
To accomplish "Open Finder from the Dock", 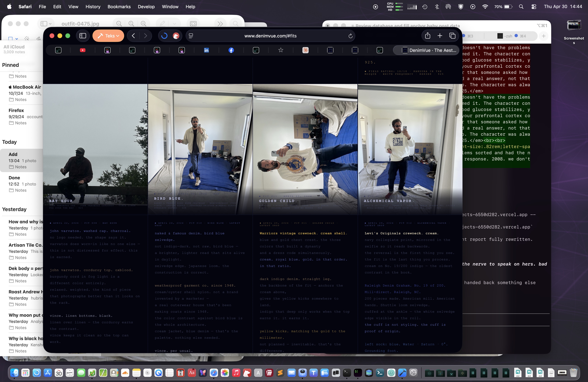I will pos(15,373).
